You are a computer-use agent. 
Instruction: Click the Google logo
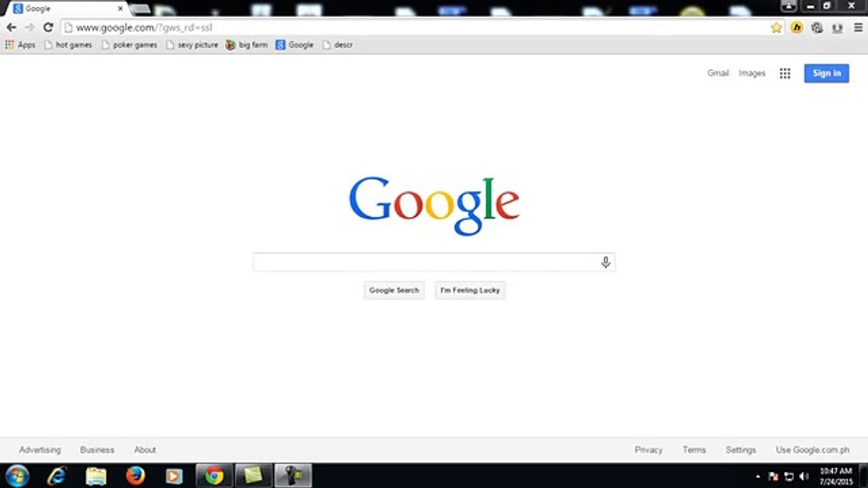tap(434, 205)
